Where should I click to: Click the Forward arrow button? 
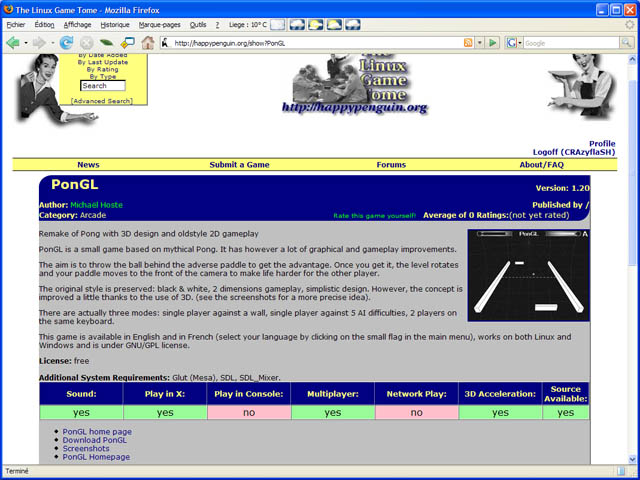pyautogui.click(x=39, y=43)
